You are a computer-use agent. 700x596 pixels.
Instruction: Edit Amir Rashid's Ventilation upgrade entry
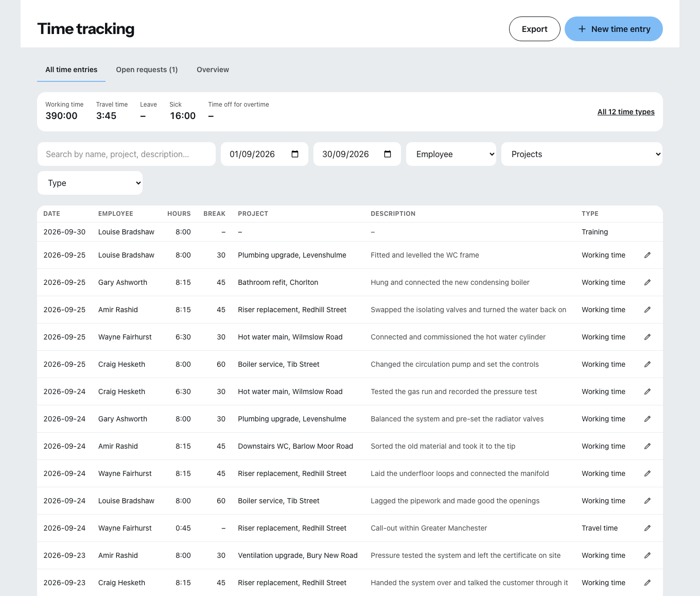[647, 555]
